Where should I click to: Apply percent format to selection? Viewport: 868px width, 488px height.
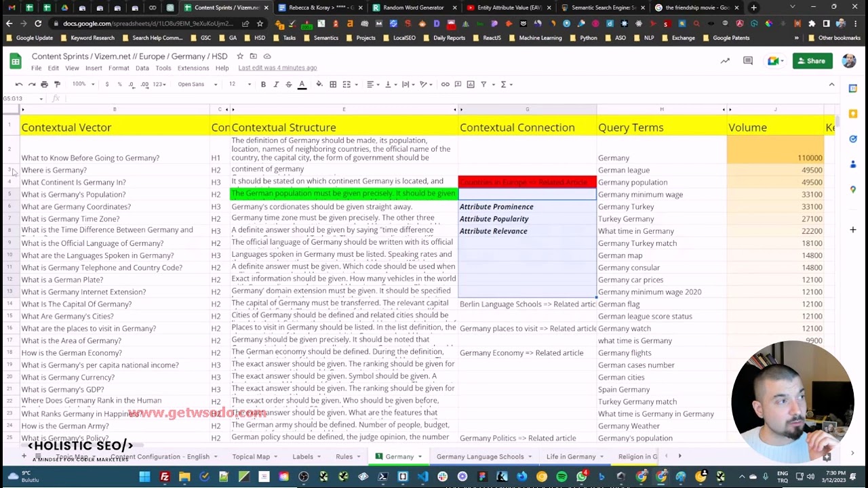[x=119, y=84]
